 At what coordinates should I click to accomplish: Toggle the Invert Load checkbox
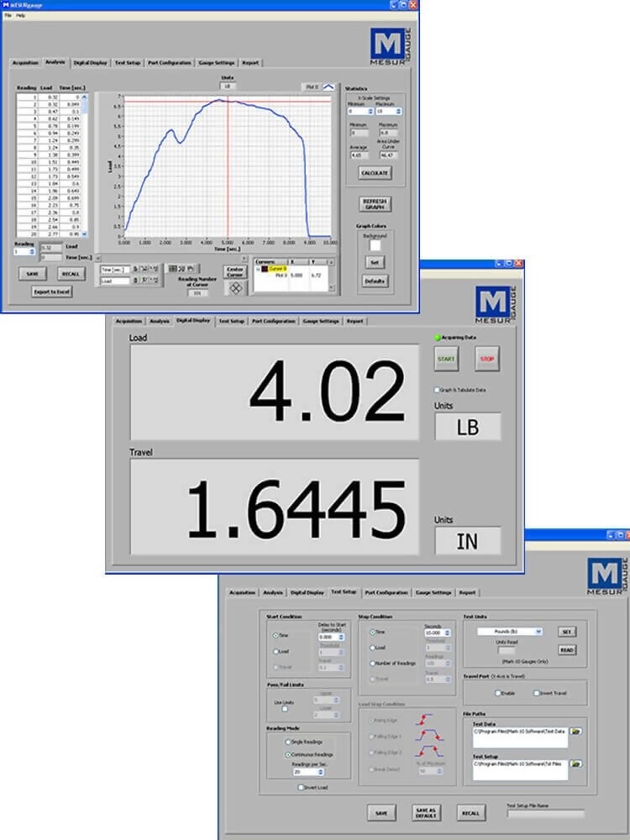[302, 787]
